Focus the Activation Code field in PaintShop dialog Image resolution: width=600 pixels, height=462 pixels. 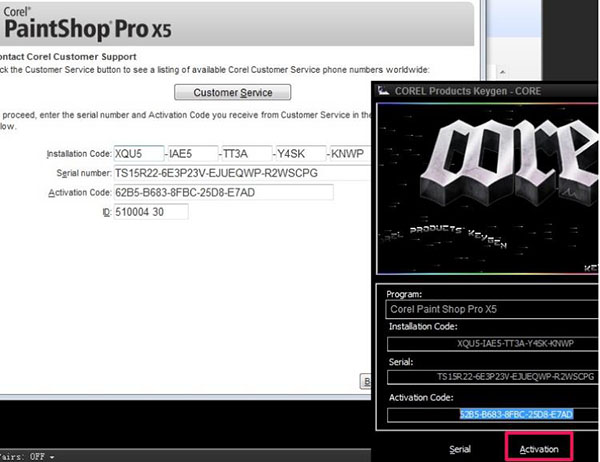[223, 192]
